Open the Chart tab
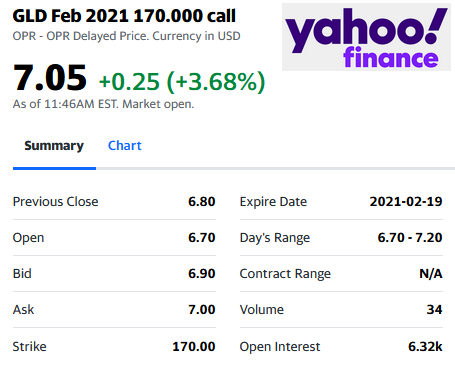455x365 pixels. pyautogui.click(x=125, y=146)
